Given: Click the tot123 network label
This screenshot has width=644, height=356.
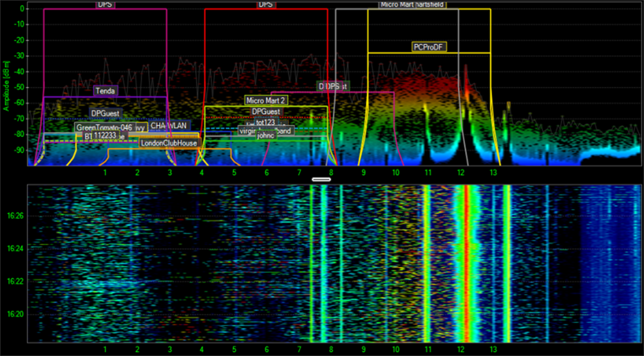Looking at the screenshot, I should [266, 122].
